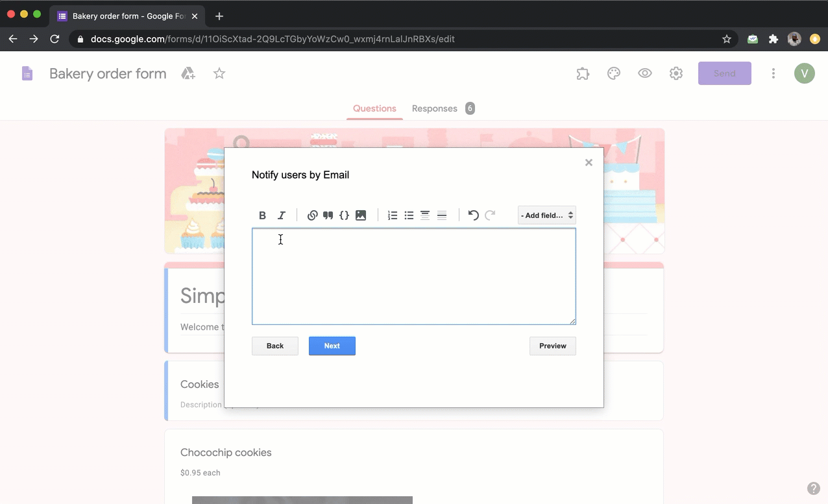
Task: Apply bold formatting in the email editor
Action: click(x=262, y=215)
